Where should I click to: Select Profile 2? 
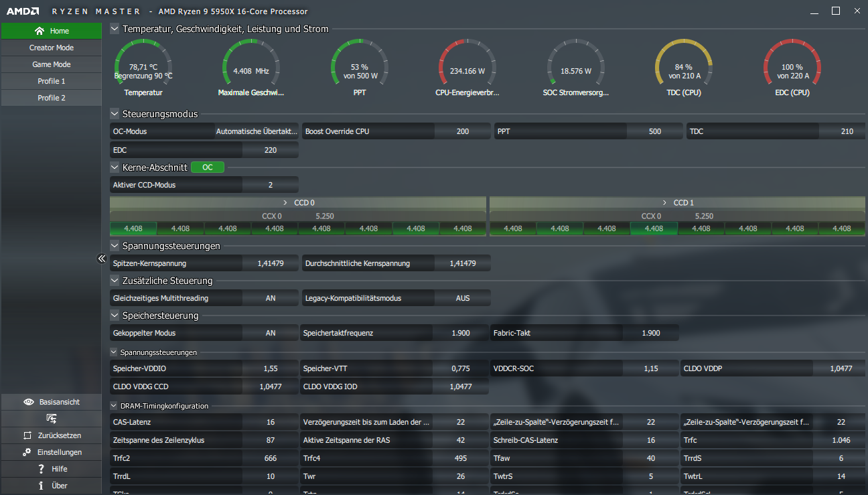[51, 98]
